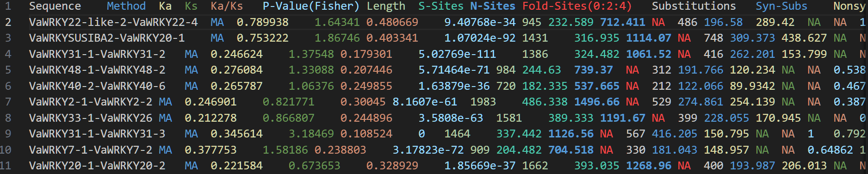The width and height of the screenshot is (868, 174).
Task: Click the 'Length' header word
Action: pos(386,6)
